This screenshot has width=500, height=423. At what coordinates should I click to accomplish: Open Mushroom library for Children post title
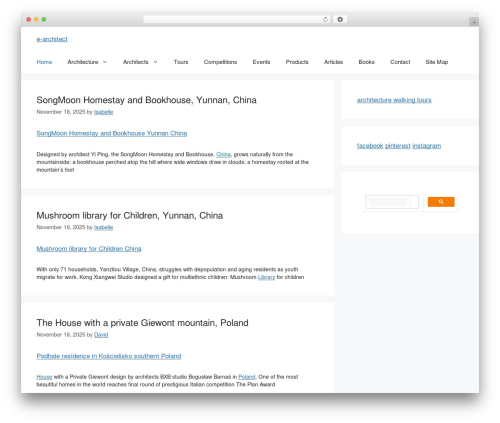[x=130, y=216]
